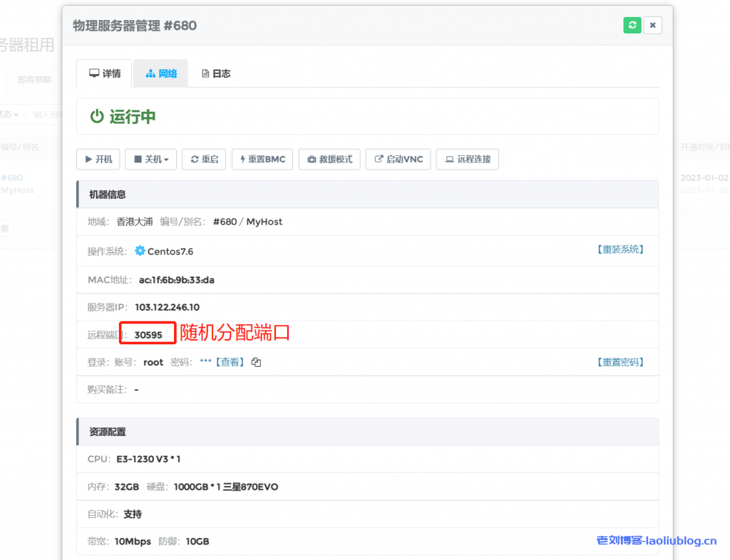730x560 pixels.
Task: Click the 重置密码 reset password link
Action: pyautogui.click(x=620, y=362)
